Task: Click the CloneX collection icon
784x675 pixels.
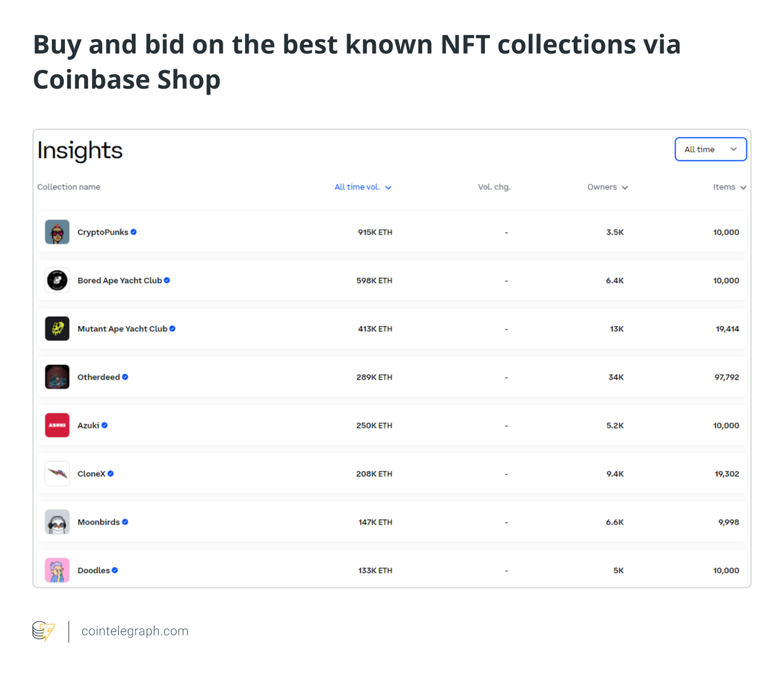Action: pos(57,473)
